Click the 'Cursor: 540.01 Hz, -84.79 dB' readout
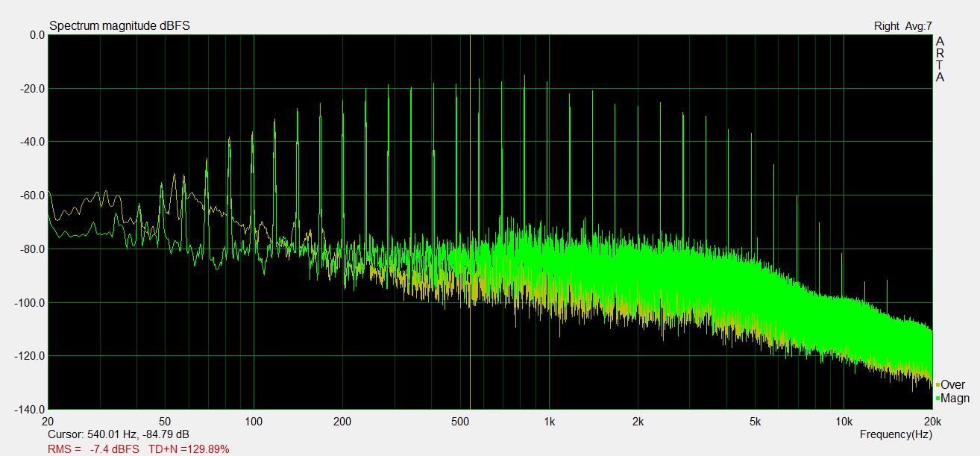The width and height of the screenshot is (980, 456). (x=119, y=434)
